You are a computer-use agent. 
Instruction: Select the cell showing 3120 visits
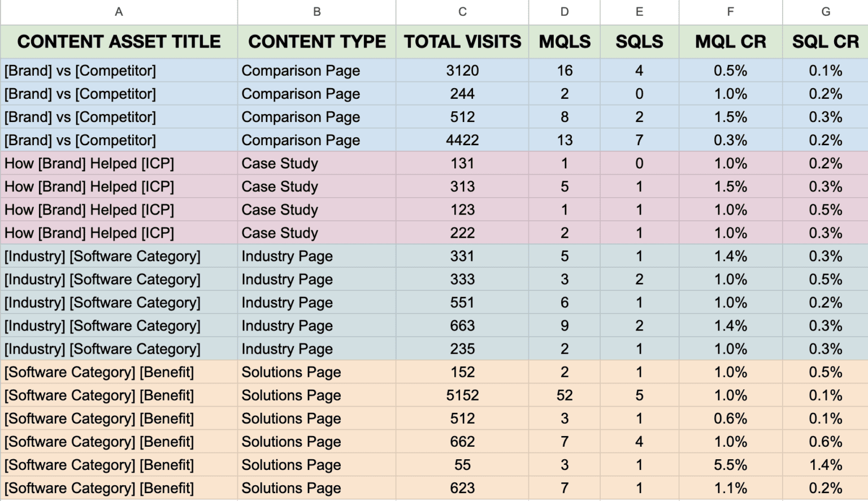(462, 71)
